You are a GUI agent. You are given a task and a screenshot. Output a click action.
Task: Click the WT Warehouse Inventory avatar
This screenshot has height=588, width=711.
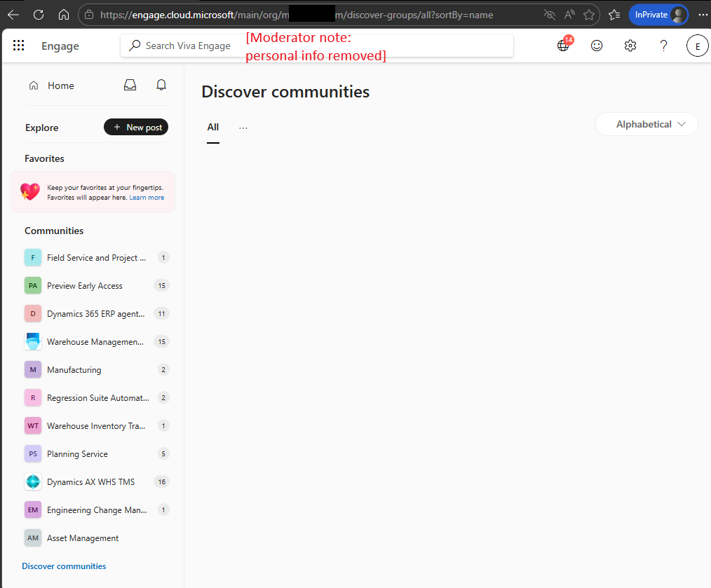(x=33, y=426)
